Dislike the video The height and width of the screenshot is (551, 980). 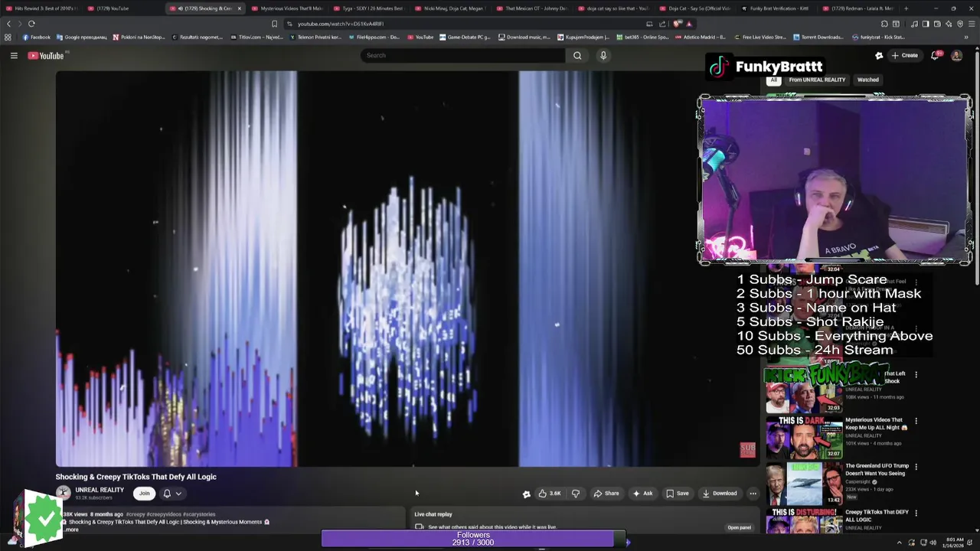click(576, 494)
